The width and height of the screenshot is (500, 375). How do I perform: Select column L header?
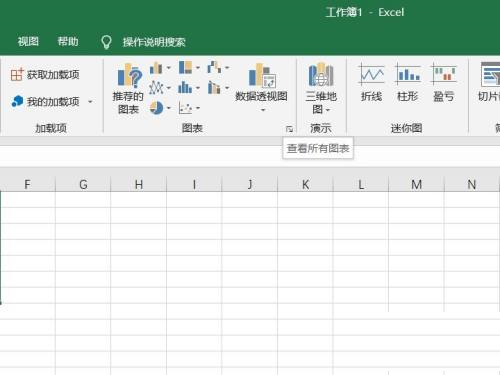(x=361, y=184)
